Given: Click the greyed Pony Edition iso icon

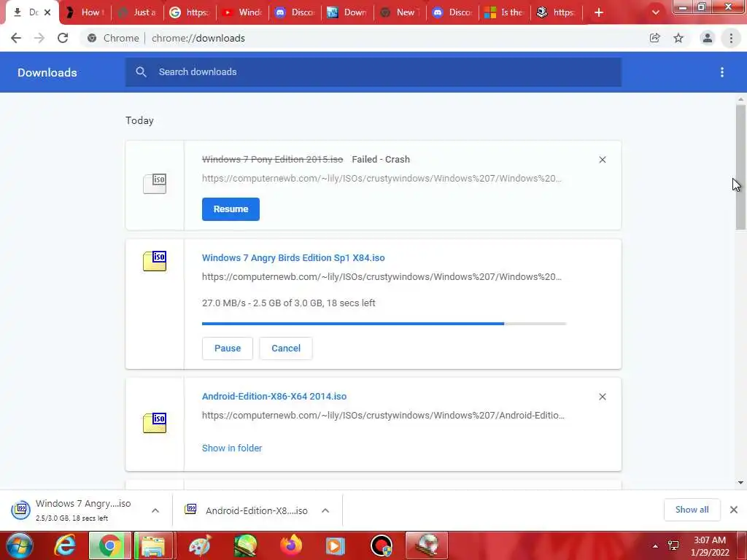Looking at the screenshot, I should click(155, 184).
